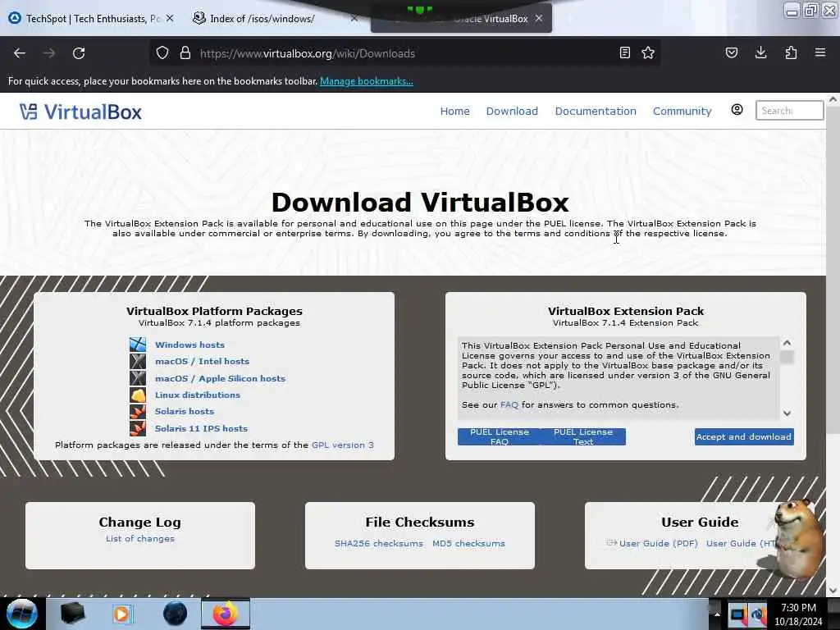Open MD5 checksums link

coord(468,543)
